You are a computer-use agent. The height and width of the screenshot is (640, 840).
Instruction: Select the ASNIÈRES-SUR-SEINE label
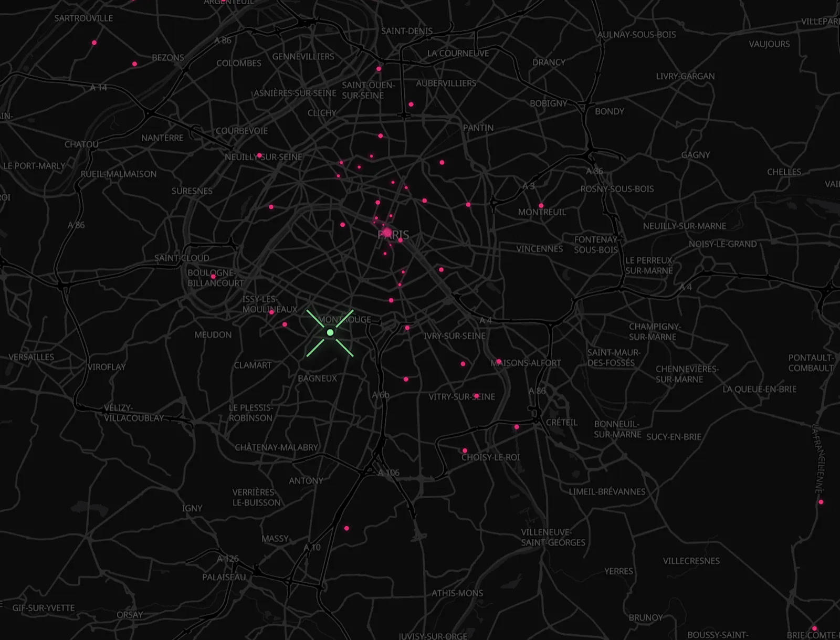pyautogui.click(x=295, y=93)
